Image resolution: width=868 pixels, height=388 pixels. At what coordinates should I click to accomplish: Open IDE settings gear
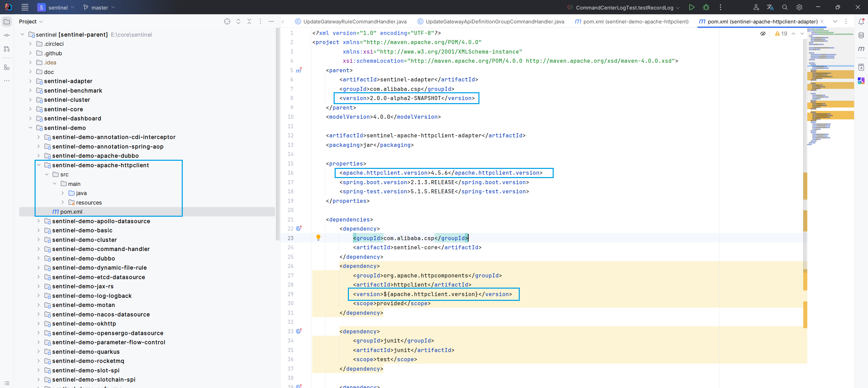(799, 7)
